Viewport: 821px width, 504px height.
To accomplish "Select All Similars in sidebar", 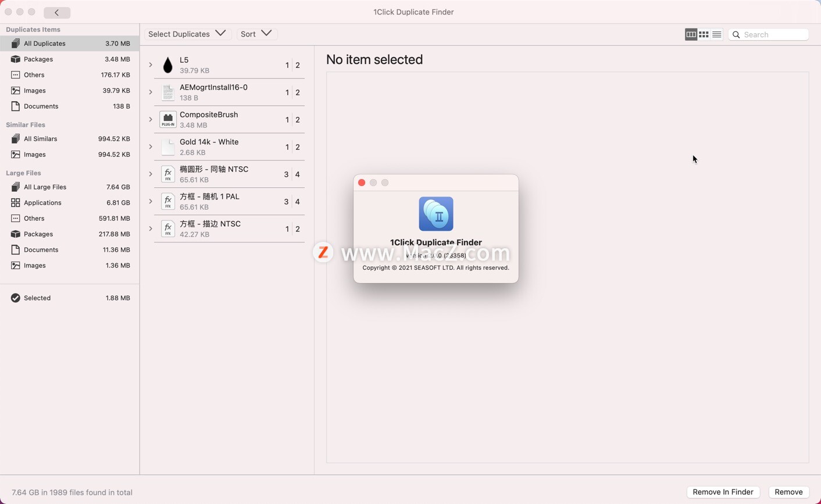I will [x=70, y=139].
